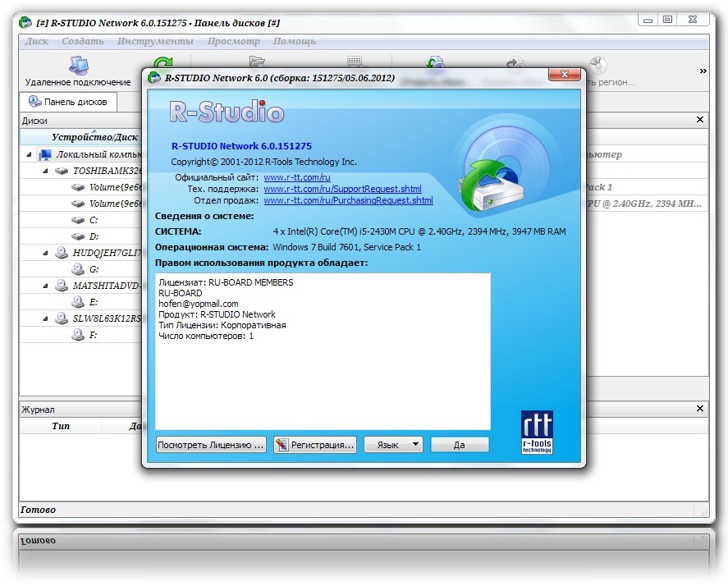The image size is (728, 586).
Task: Click the View License (Посмотреть Лицензию) button
Action: click(x=211, y=445)
